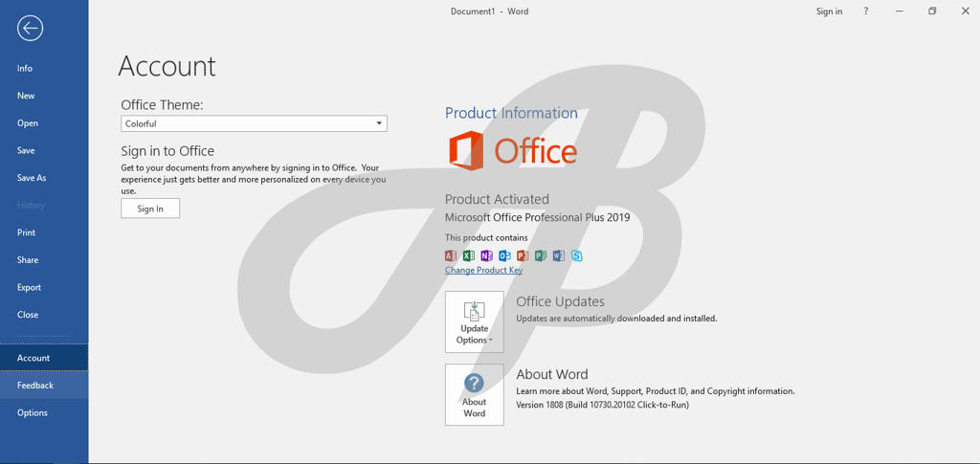The image size is (980, 464).
Task: Click the Version 1808 build text
Action: (x=602, y=405)
